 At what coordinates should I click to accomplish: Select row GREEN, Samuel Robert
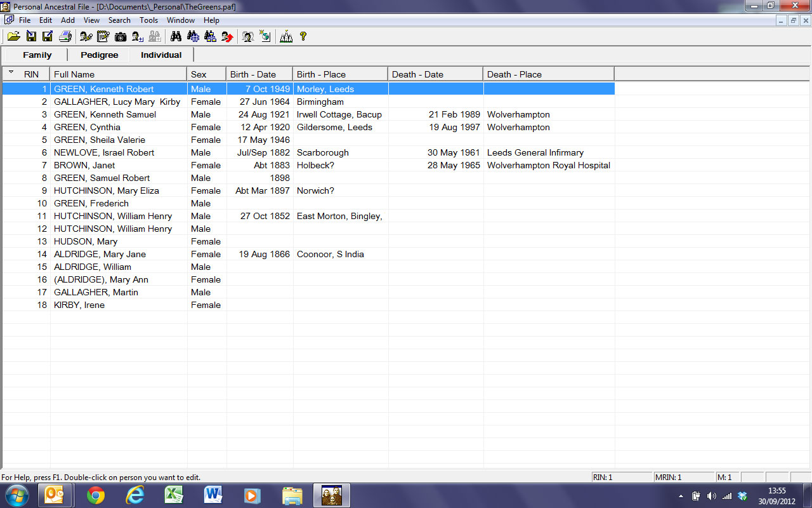(x=308, y=178)
